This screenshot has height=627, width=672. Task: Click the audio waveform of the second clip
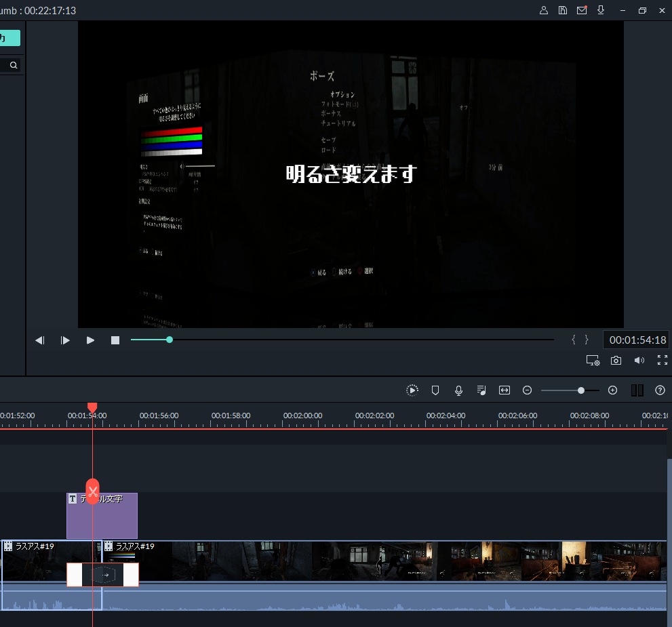pos(384,596)
